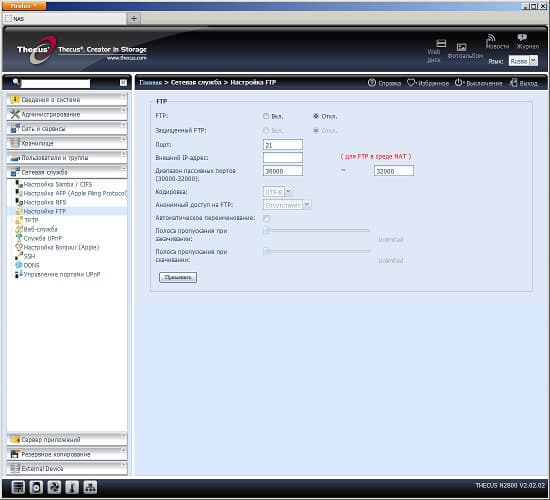Open fan status icon in bottom bar

point(54,487)
